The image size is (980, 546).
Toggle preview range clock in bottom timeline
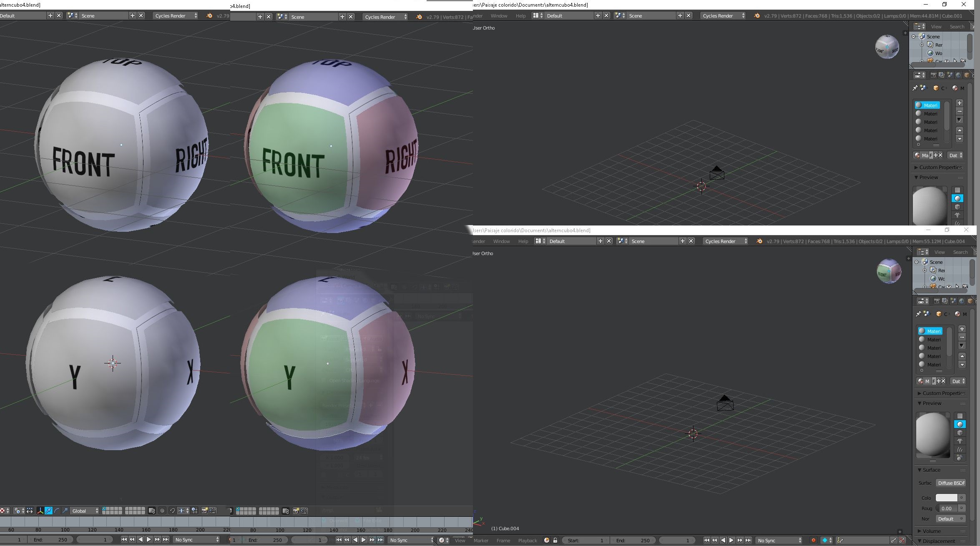pos(547,541)
